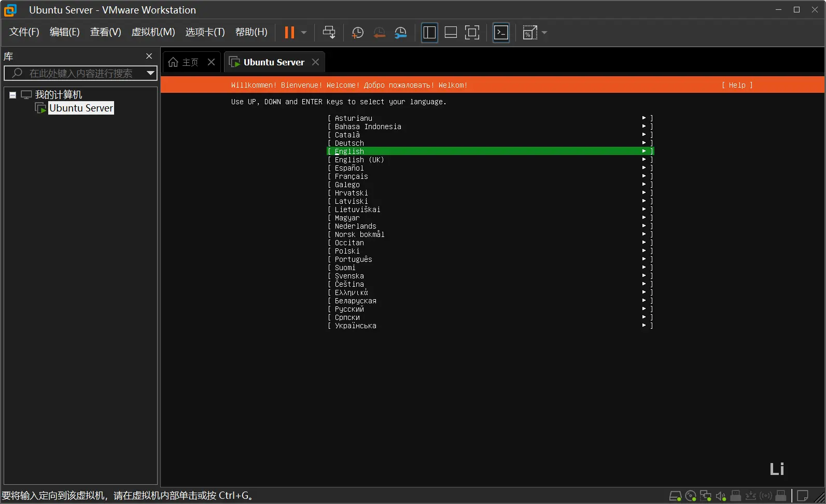The image size is (826, 504).
Task: Open the power options dropdown arrow
Action: (304, 33)
